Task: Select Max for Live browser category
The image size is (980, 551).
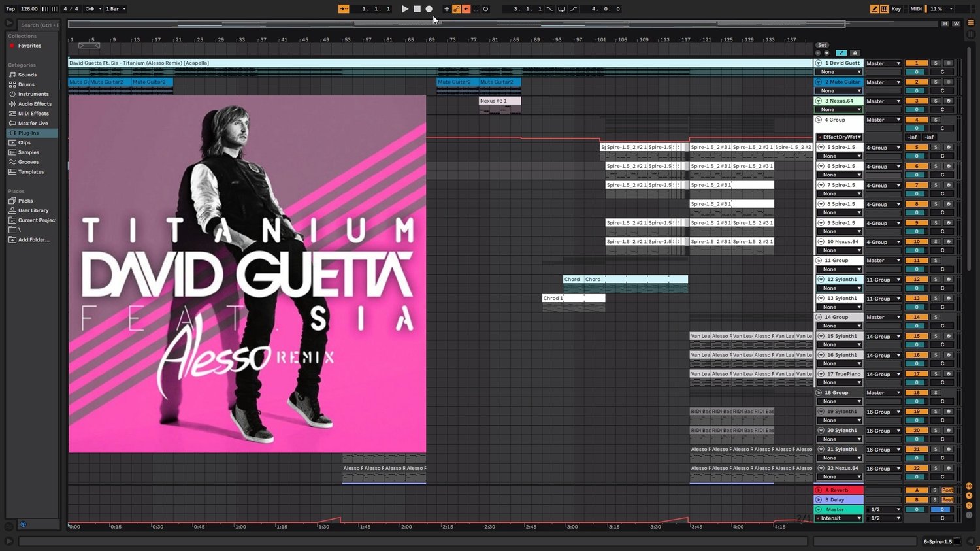Action: pyautogui.click(x=33, y=123)
